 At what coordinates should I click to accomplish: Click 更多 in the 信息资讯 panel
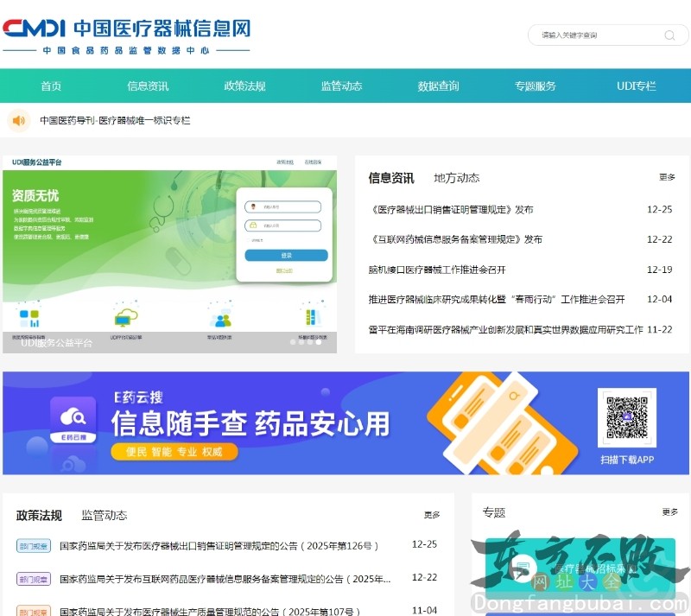coord(666,176)
